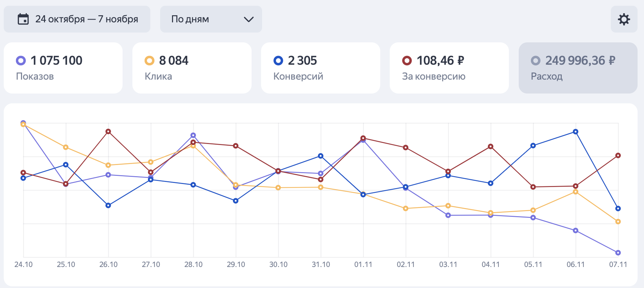The height and width of the screenshot is (288, 644).
Task: Click the Показов label
Action: [35, 77]
